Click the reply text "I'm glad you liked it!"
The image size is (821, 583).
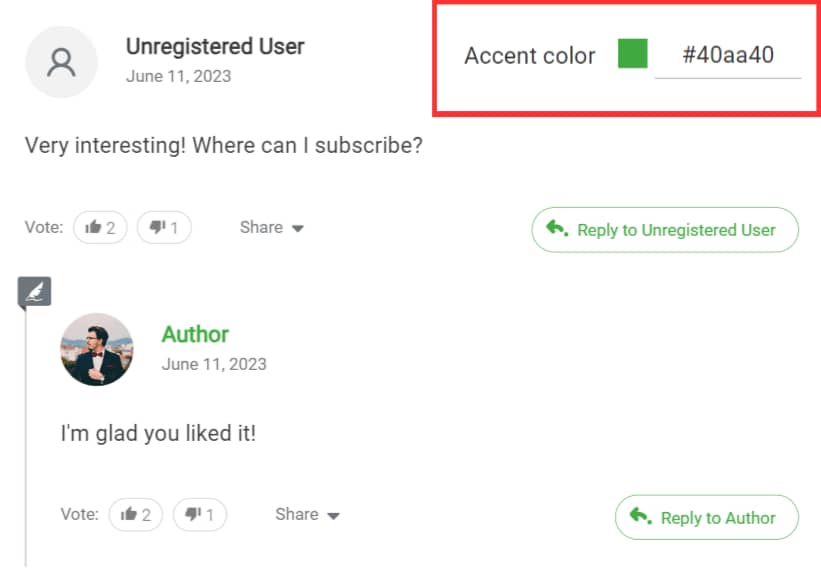pyautogui.click(x=158, y=434)
